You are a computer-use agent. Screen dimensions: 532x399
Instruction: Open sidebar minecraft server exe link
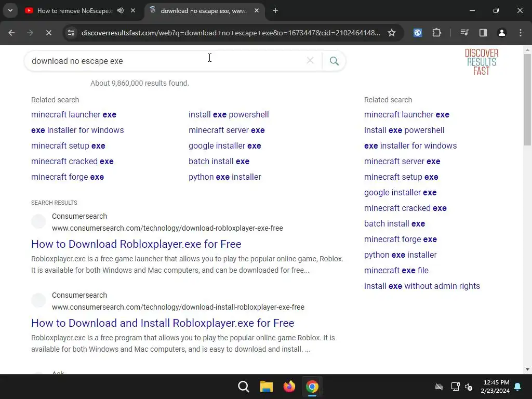[402, 162]
